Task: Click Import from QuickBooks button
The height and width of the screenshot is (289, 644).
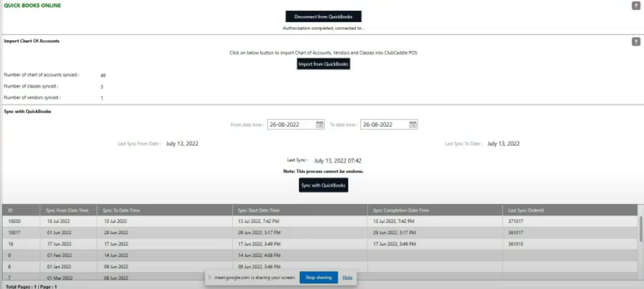Action: tap(323, 64)
